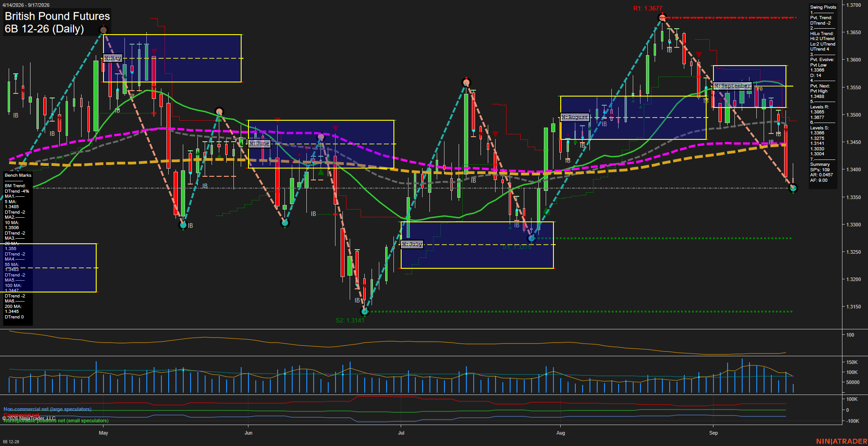Click the pivot high marker inside the M:June box
This screenshot has height=446, width=868.
click(x=321, y=137)
